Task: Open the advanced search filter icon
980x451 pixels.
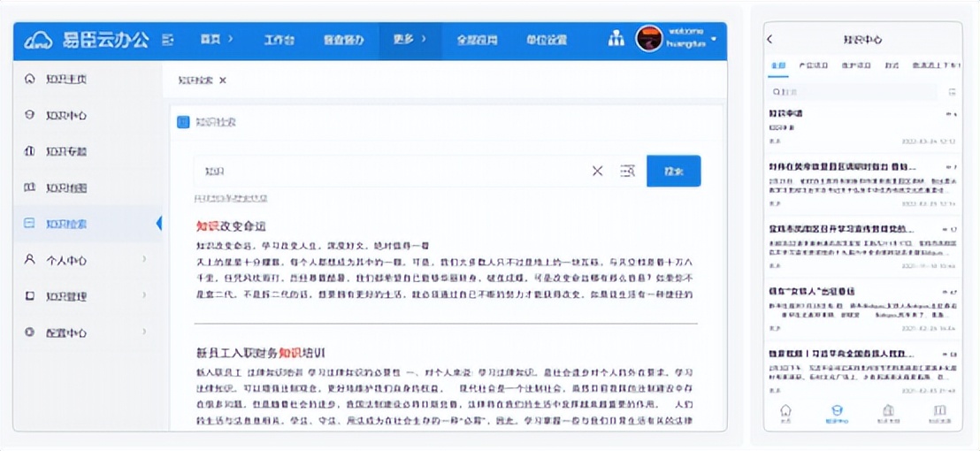Action: (x=627, y=172)
